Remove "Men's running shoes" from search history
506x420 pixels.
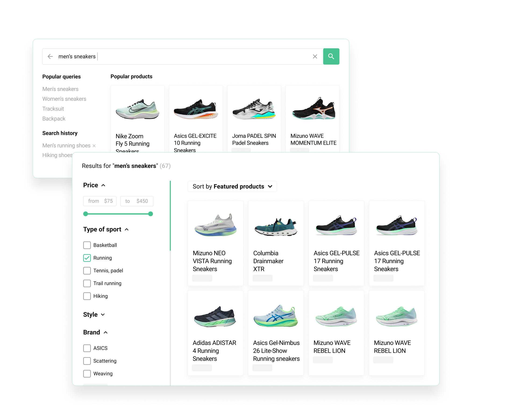tap(94, 146)
